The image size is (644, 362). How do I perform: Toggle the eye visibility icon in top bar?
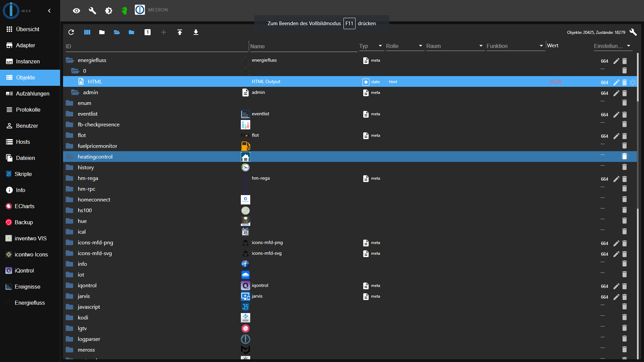[x=76, y=11]
